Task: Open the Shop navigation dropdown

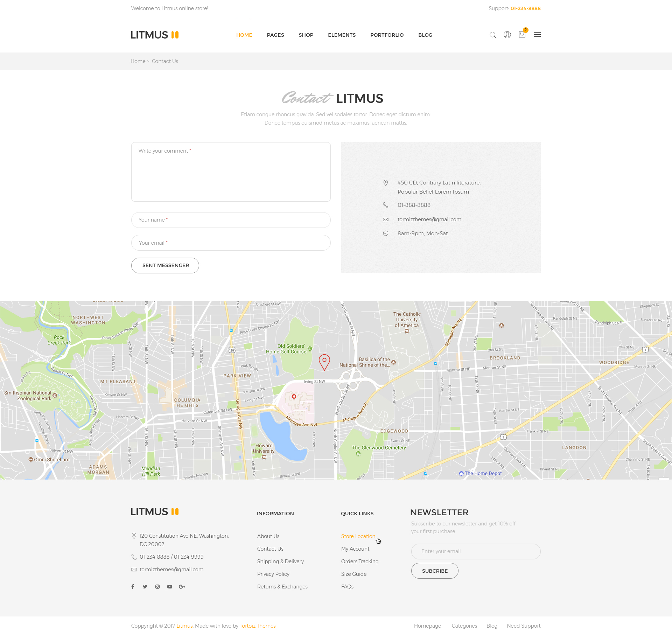Action: coord(306,35)
